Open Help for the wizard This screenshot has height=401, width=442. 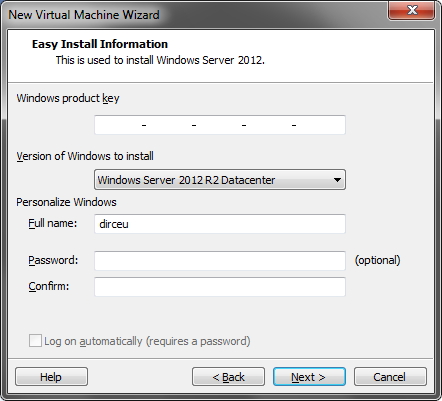coord(51,377)
